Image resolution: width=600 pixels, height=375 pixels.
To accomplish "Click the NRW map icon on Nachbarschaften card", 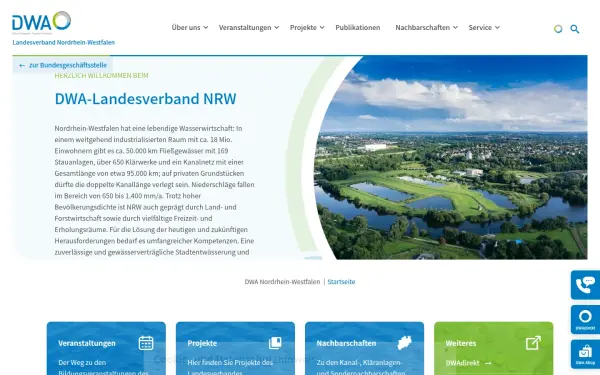I will 404,343.
